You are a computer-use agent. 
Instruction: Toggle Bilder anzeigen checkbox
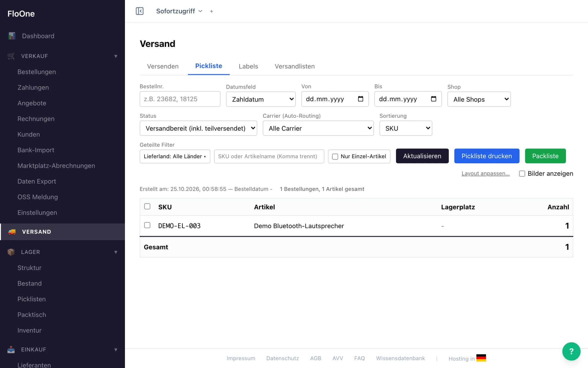pyautogui.click(x=522, y=174)
